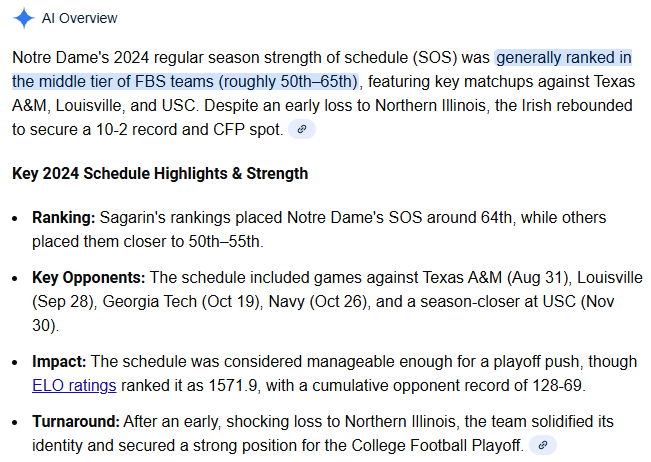Click the bold 'Impact:' label
Screen dimensions: 651x462
(x=59, y=362)
